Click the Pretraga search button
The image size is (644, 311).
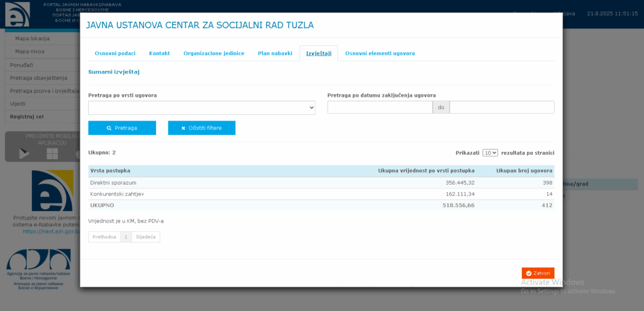pos(122,128)
